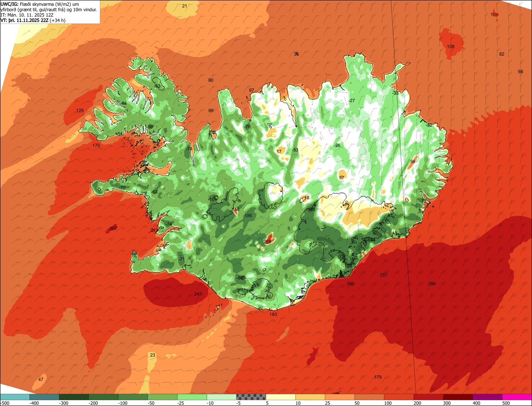Click the checkered legend swatch between -5 and 5

coord(251,397)
